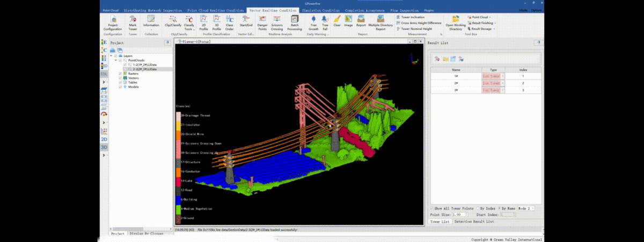The width and height of the screenshot is (644, 242).
Task: Switch to the Point Cloud tab
Action: pyautogui.click(x=111, y=10)
